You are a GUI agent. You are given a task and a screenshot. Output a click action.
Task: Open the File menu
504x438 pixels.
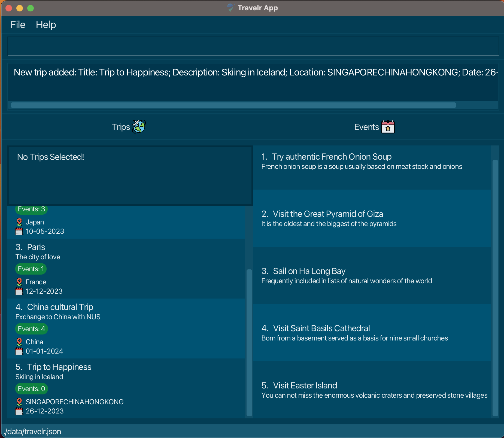18,25
